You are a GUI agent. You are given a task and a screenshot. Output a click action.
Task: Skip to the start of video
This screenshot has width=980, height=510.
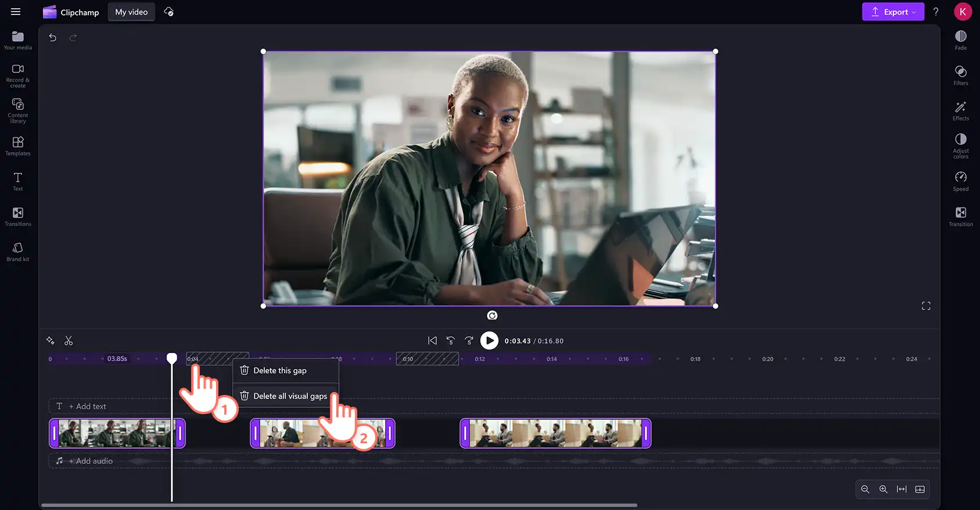(x=432, y=341)
